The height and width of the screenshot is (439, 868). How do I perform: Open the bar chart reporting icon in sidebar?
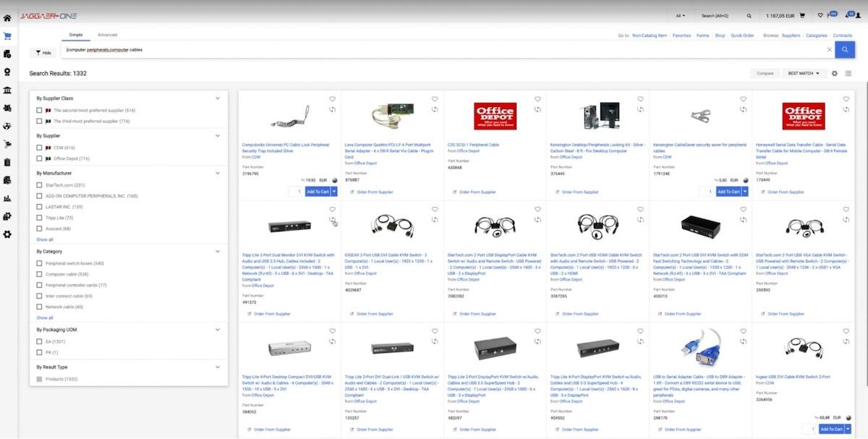[7, 198]
